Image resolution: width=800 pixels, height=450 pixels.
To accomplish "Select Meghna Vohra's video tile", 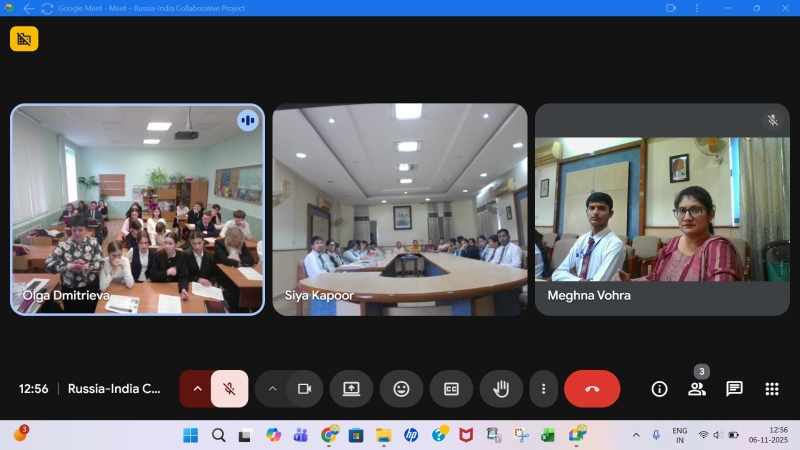I will [x=662, y=210].
